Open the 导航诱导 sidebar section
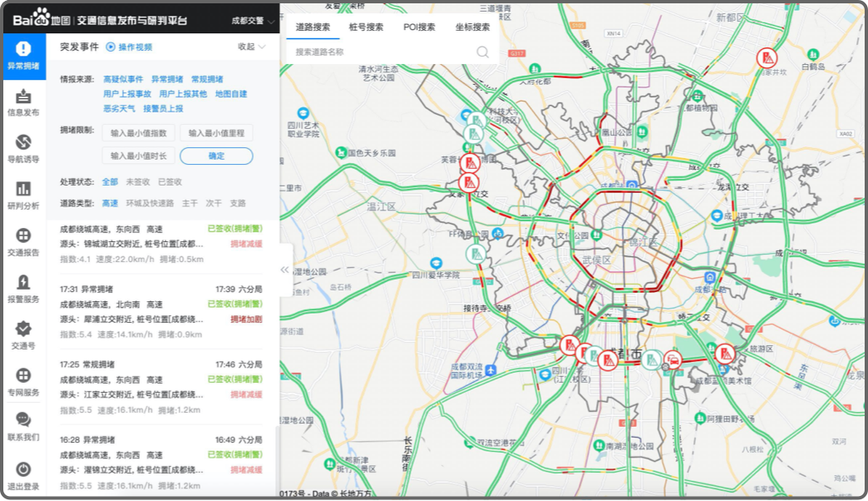This screenshot has height=501, width=868. 23,149
